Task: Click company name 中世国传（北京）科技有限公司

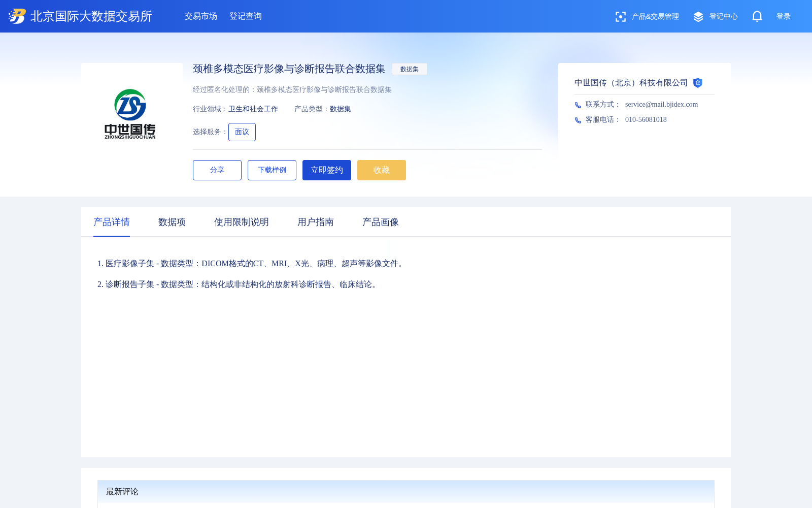Action: click(x=631, y=83)
